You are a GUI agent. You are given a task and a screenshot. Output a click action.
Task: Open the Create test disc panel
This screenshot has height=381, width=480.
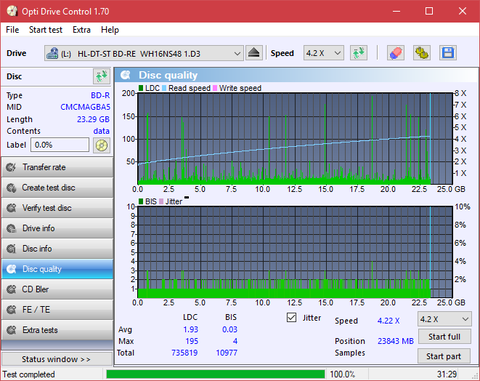(57, 188)
